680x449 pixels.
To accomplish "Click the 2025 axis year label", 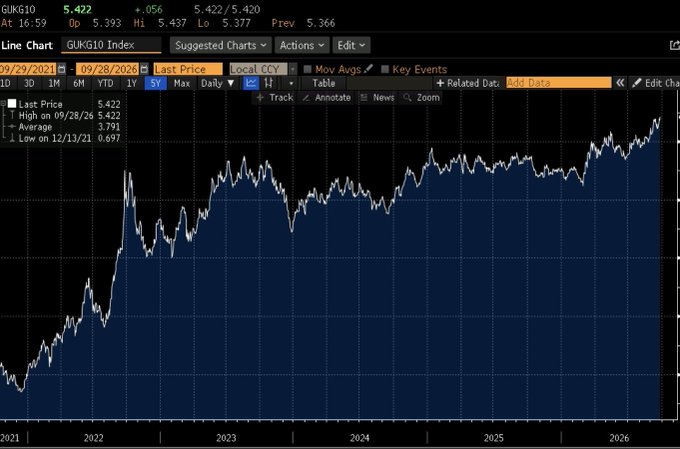I will coord(494,438).
